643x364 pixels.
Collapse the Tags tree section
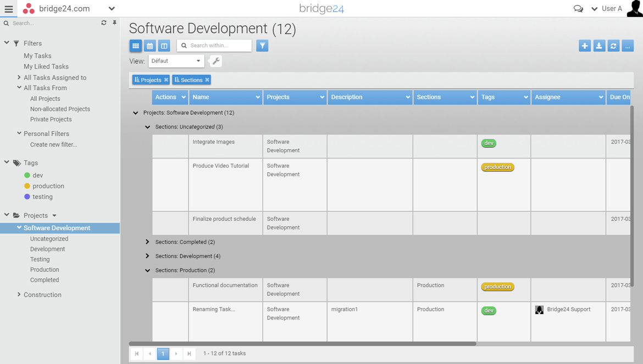point(7,162)
